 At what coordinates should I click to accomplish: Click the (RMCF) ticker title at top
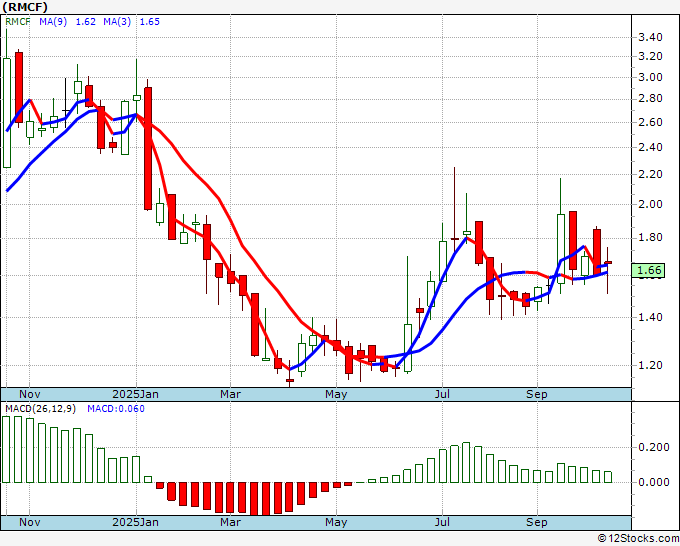[x=26, y=7]
